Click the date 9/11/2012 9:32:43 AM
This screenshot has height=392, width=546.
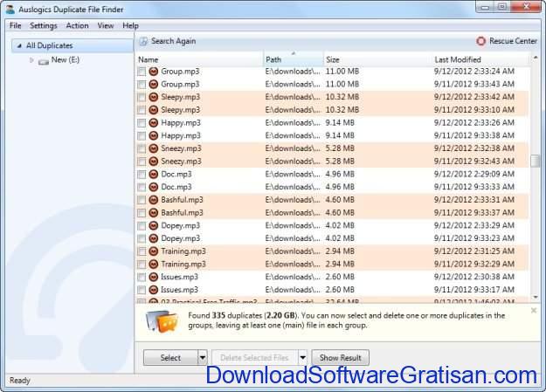[473, 162]
